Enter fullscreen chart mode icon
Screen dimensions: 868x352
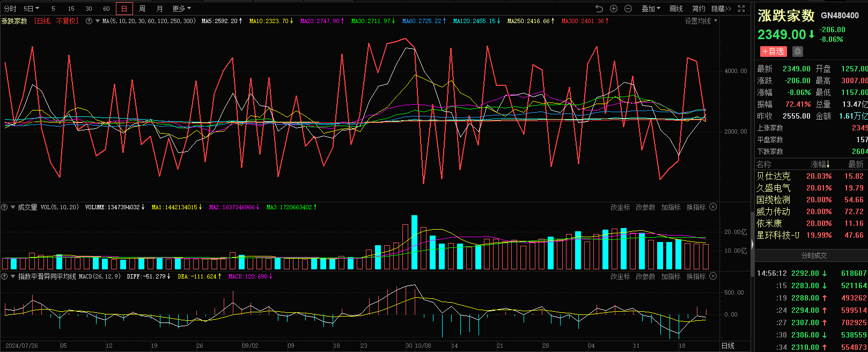(741, 9)
